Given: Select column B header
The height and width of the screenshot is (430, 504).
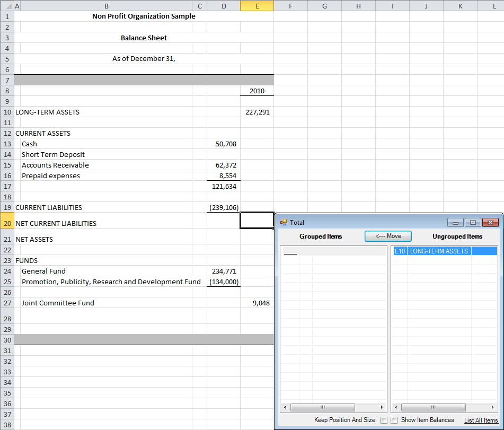Looking at the screenshot, I should coord(107,6).
